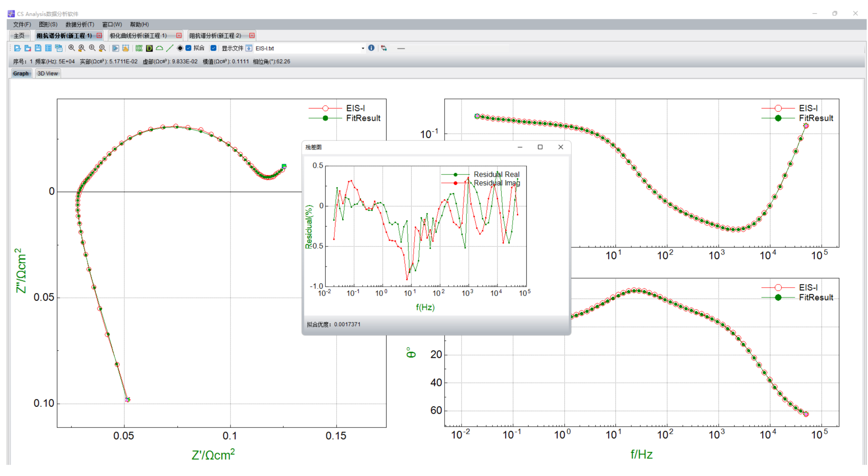
Task: Click the black D icon in toolbar
Action: [x=149, y=48]
